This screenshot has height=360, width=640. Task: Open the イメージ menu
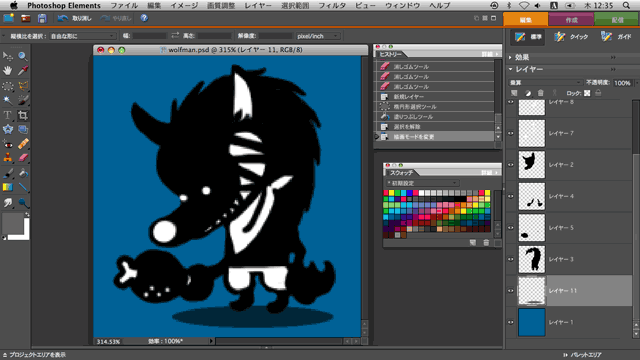pyautogui.click(x=184, y=5)
